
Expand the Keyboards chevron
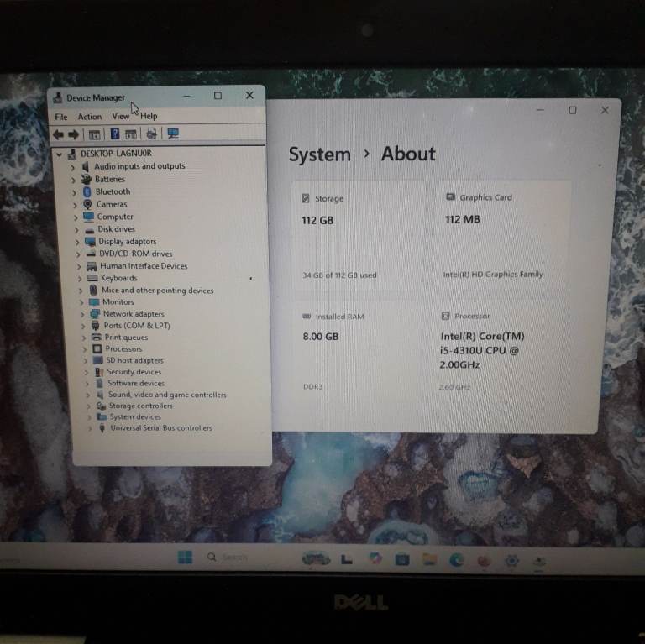[x=80, y=279]
